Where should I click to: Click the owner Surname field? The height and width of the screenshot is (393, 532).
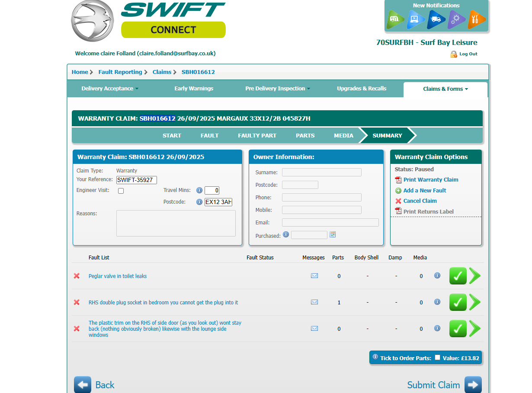[322, 172]
